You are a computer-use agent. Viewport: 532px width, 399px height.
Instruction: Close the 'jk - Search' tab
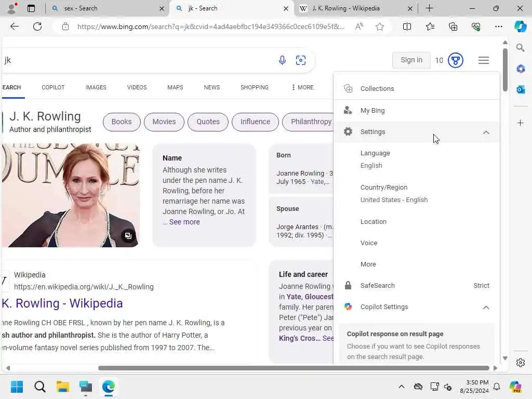[286, 8]
